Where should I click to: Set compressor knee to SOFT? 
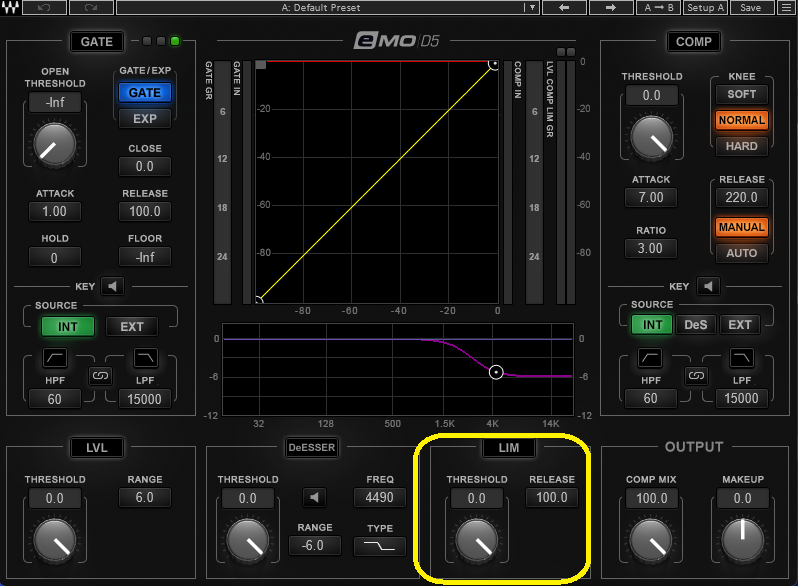point(740,94)
